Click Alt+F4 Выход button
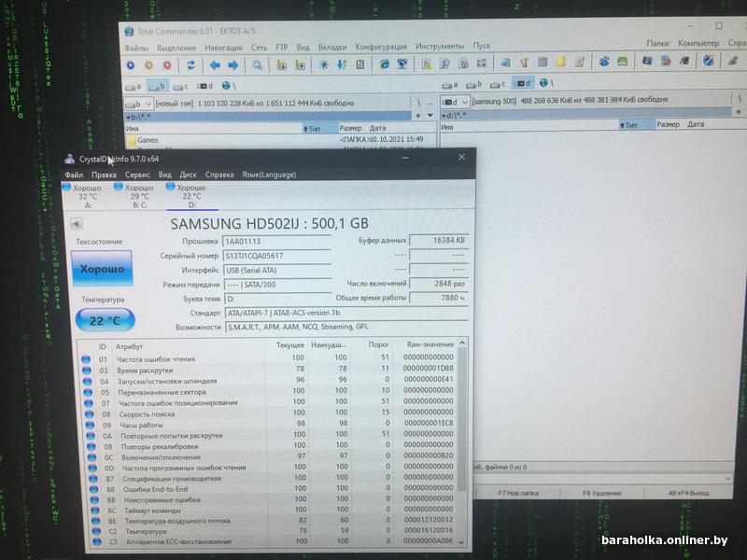The height and width of the screenshot is (560, 747). tap(688, 493)
